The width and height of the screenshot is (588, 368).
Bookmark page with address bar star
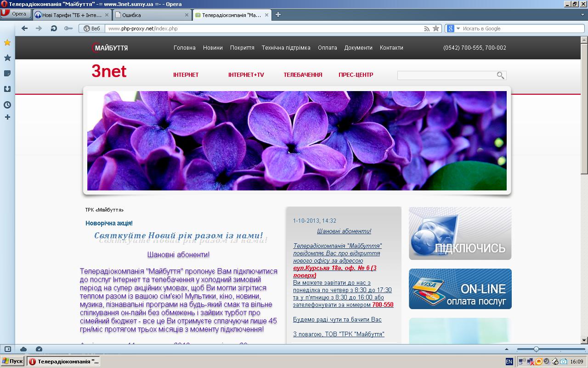coord(436,29)
